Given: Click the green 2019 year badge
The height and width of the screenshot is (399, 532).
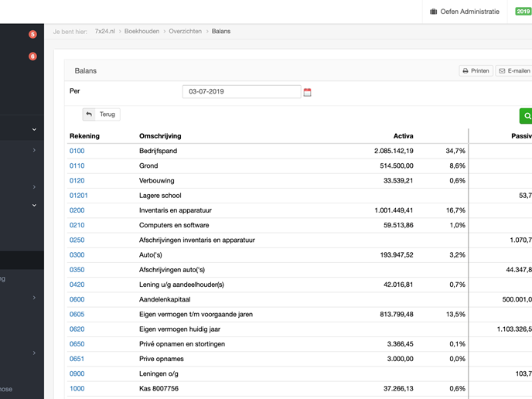Looking at the screenshot, I should 523,12.
